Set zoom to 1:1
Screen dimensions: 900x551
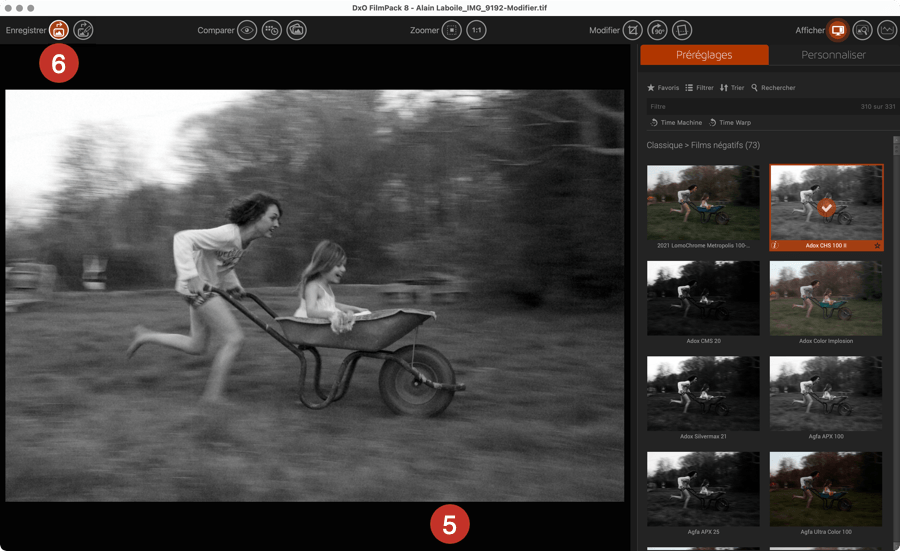pyautogui.click(x=477, y=30)
